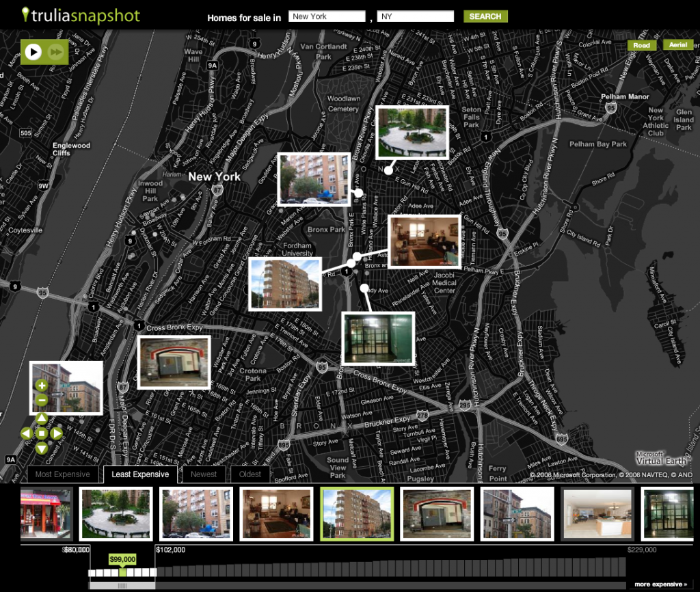Click the Pelham Manor map label
This screenshot has height=592, width=700.
pyautogui.click(x=625, y=96)
